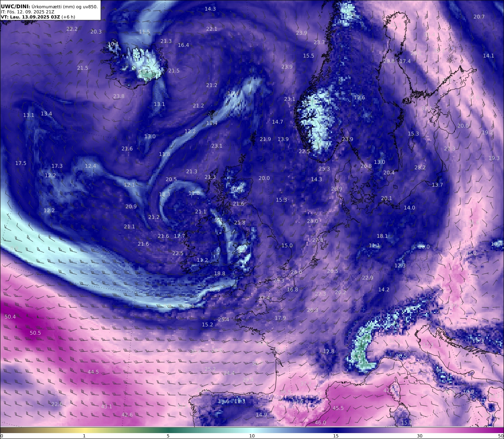This screenshot has width=504, height=439.
Task: Select the 43.1 map value
Action: pyautogui.click(x=107, y=406)
